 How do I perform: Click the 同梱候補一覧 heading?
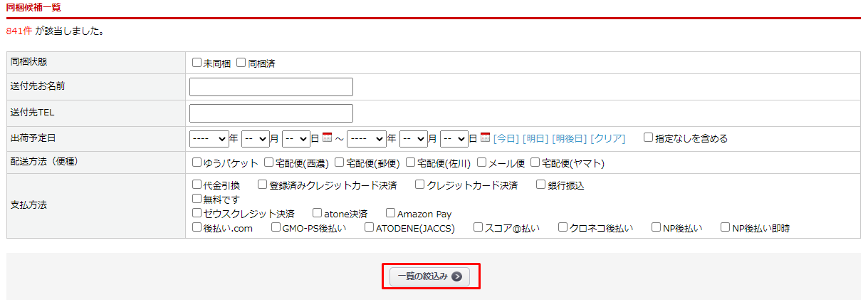pyautogui.click(x=33, y=7)
